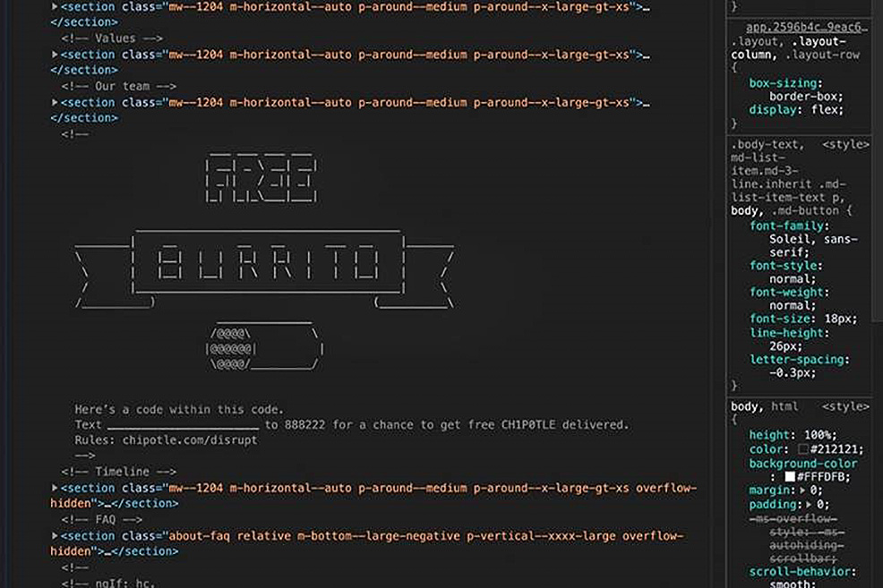The width and height of the screenshot is (883, 588).
Task: Open the color swatch for #FFFDFB
Action: point(790,477)
